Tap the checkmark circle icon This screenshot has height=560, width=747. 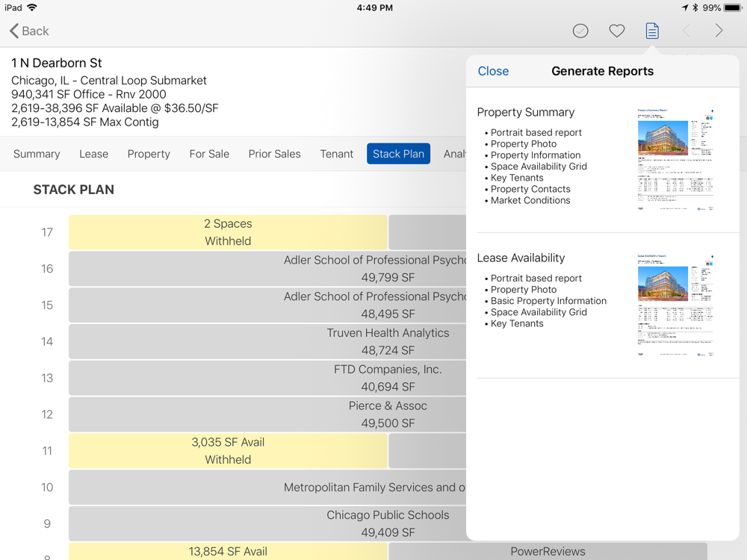coord(580,31)
